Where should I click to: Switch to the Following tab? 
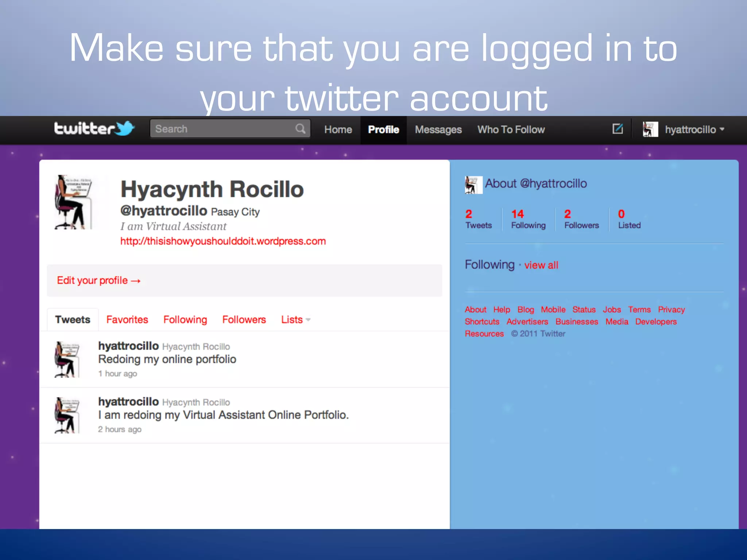185,320
